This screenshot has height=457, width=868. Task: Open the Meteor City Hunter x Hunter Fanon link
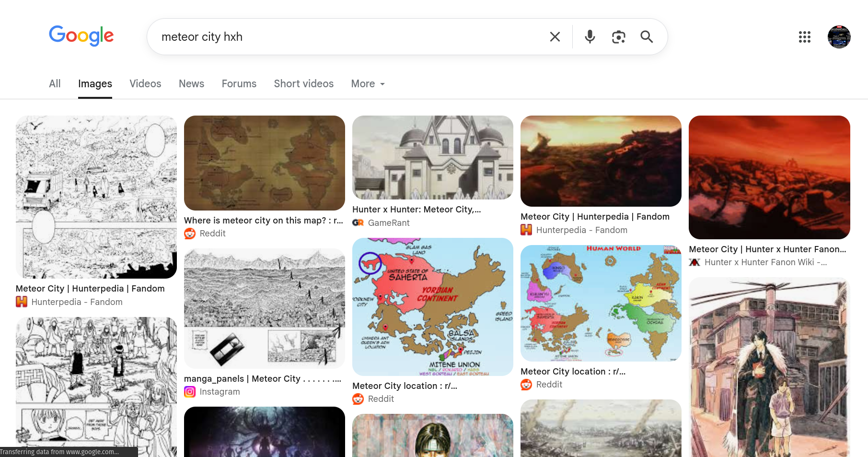[x=767, y=249]
